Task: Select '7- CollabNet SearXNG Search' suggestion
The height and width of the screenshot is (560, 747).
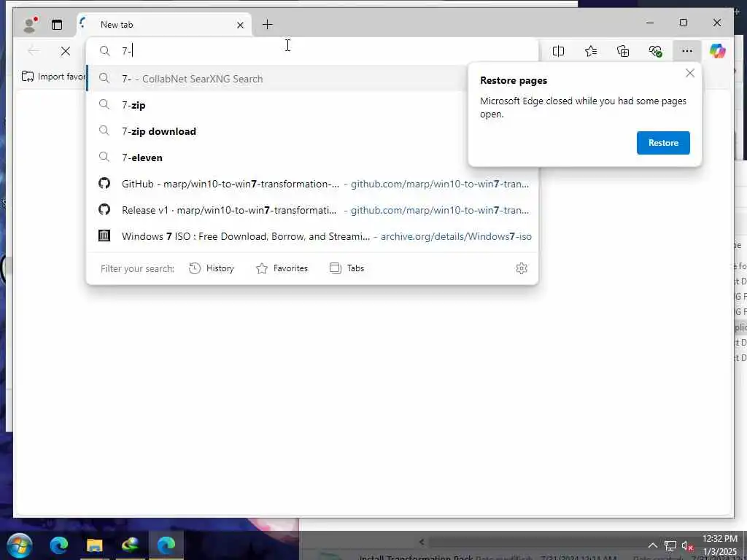Action: pyautogui.click(x=276, y=79)
